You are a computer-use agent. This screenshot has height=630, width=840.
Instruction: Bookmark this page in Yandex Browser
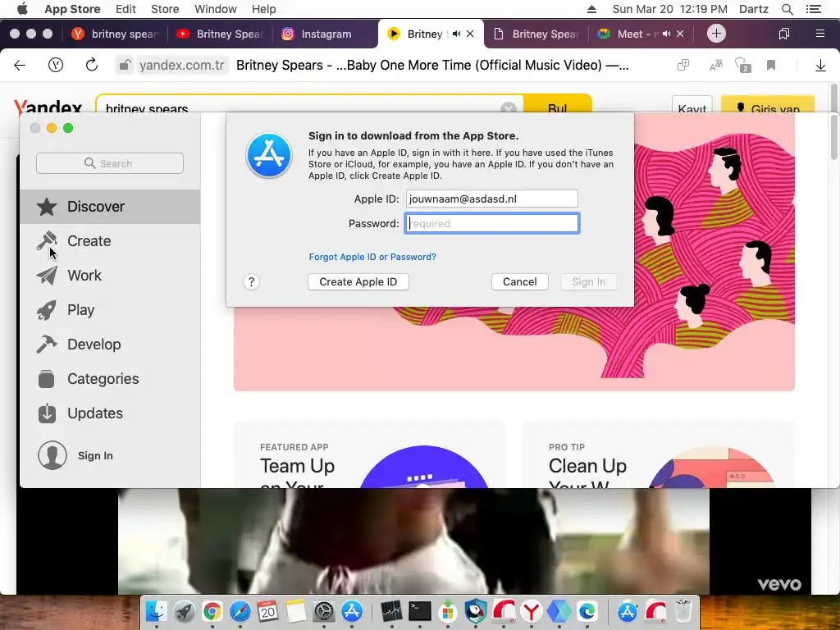[x=771, y=66]
